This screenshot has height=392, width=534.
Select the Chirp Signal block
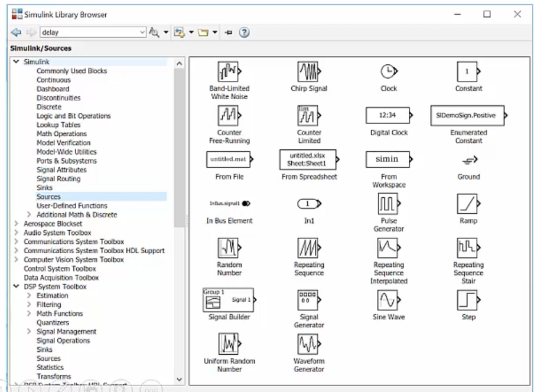pyautogui.click(x=309, y=71)
